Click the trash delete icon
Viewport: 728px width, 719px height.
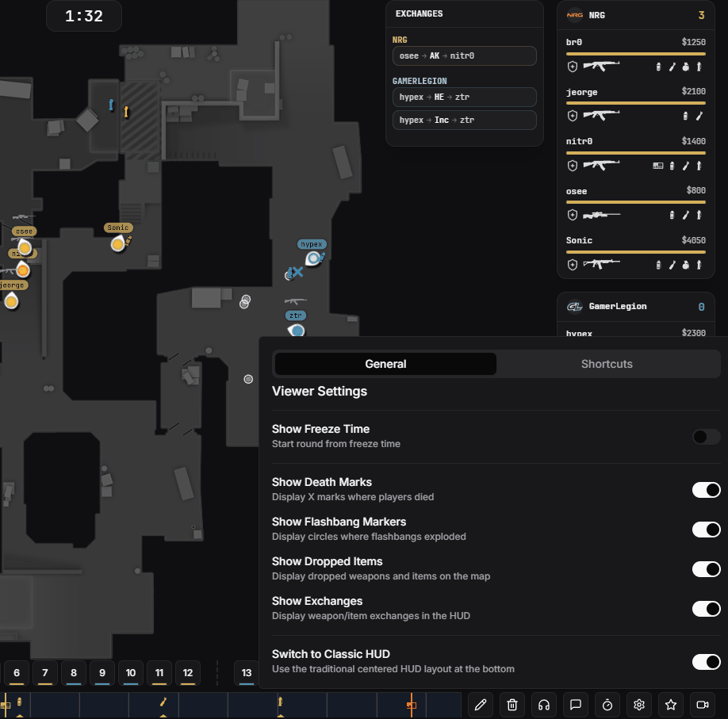click(x=512, y=705)
